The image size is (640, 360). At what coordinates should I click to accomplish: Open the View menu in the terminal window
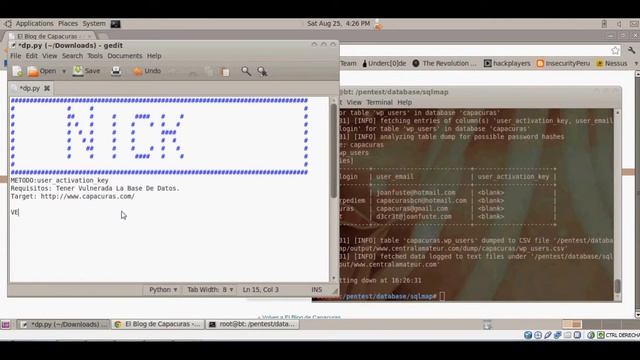[x=354, y=102]
